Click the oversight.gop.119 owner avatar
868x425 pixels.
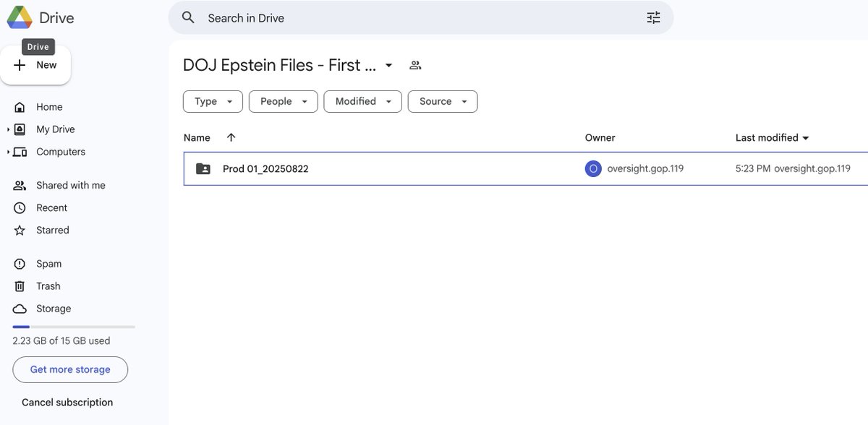pos(593,169)
